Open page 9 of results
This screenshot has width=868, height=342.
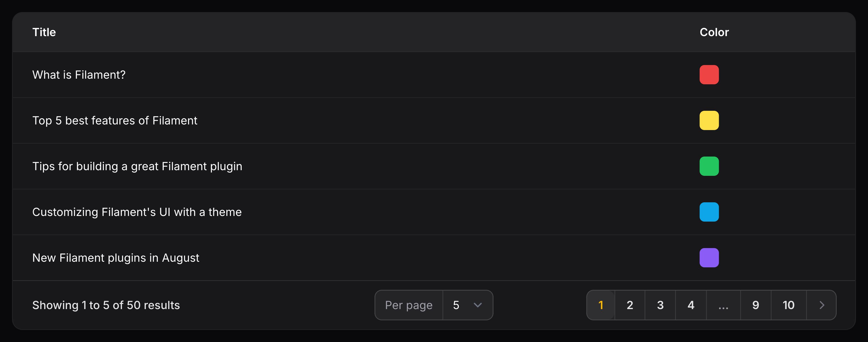[x=755, y=305]
